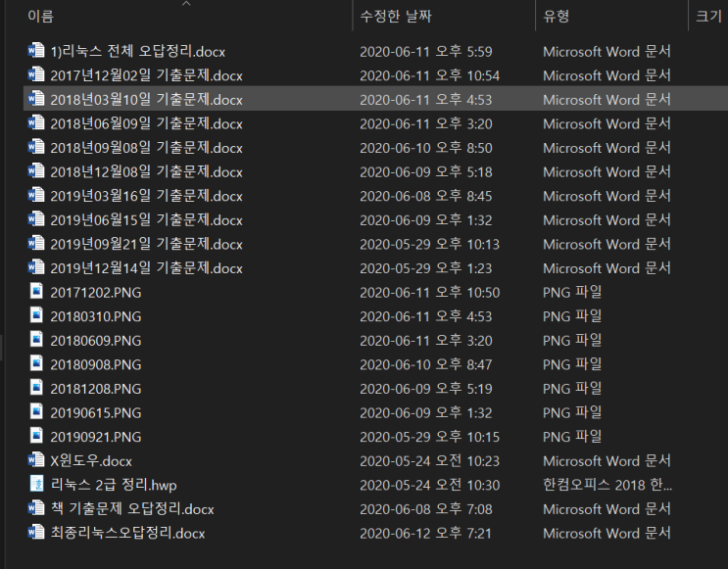Click Word icon of 2017년12월02일 기출문제.docx
Screen dimensions: 728x569
(36, 74)
